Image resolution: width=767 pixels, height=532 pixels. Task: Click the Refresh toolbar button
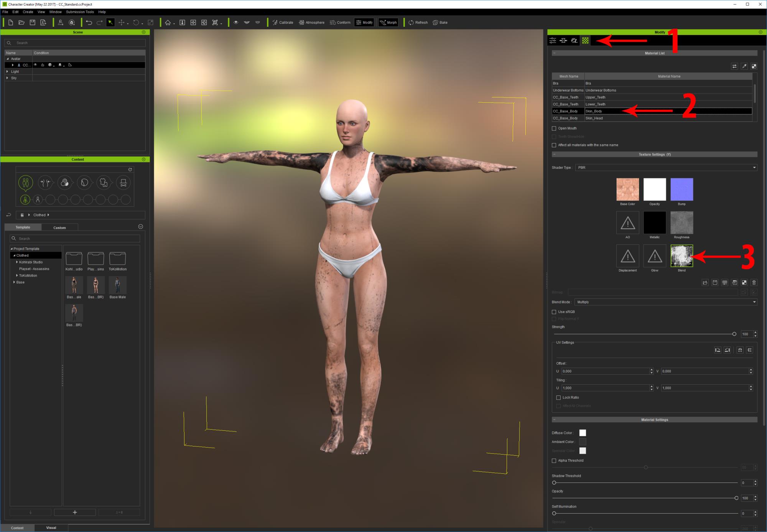(x=418, y=23)
